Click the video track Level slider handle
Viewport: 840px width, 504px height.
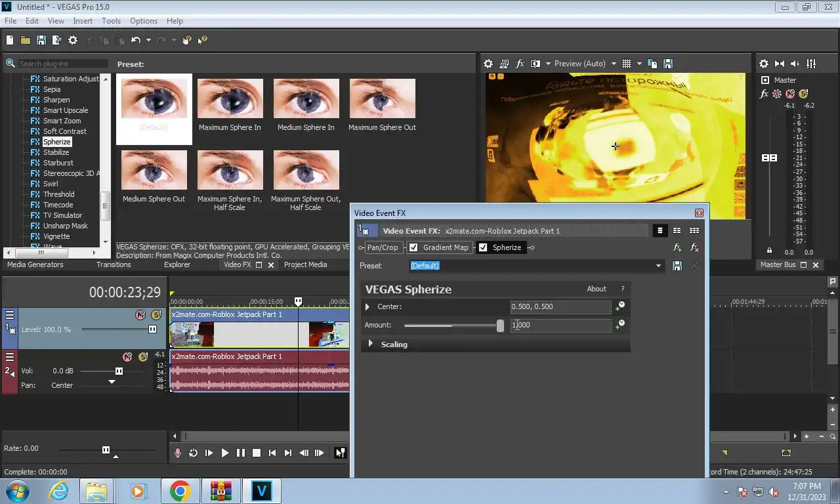tap(152, 329)
